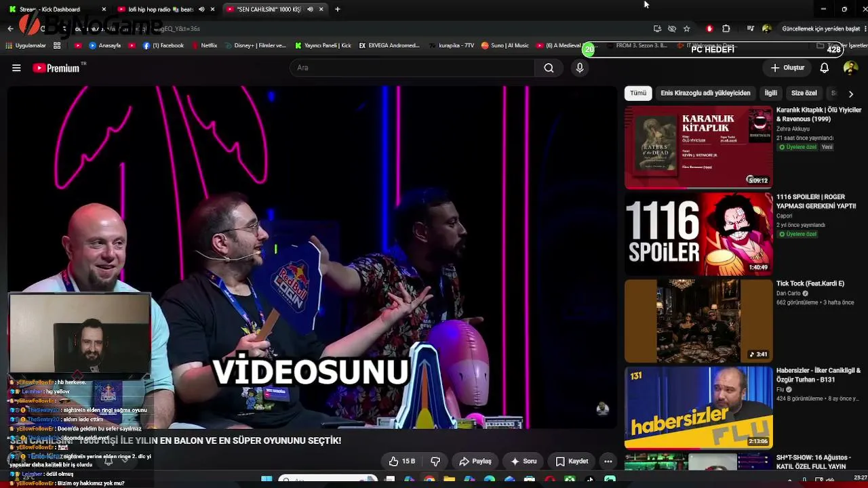Click the YouTube bookmark before Anasayfa
868x488 pixels.
[x=78, y=45]
